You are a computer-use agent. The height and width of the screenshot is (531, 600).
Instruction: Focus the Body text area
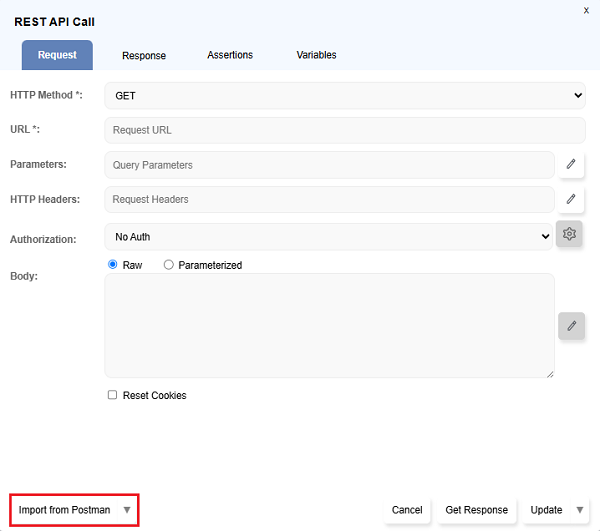329,325
